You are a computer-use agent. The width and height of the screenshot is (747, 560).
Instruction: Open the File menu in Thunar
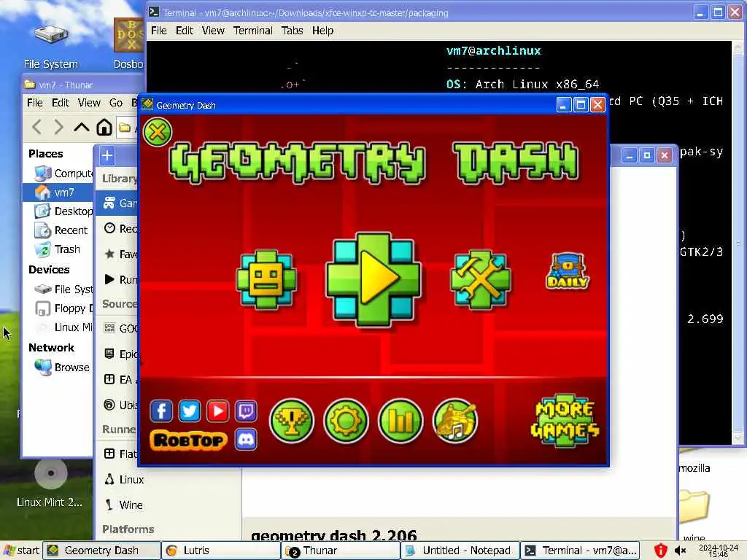pos(35,103)
